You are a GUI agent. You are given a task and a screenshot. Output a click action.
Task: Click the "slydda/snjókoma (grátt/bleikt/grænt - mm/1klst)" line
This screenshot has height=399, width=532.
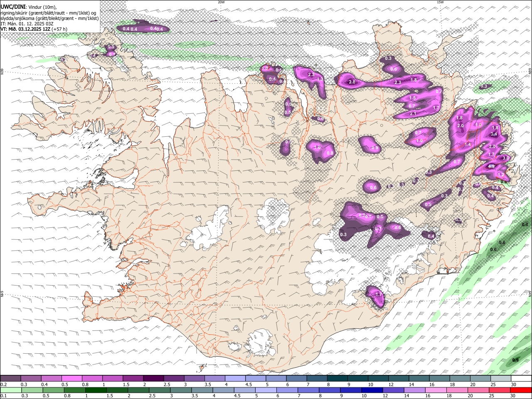49,18
